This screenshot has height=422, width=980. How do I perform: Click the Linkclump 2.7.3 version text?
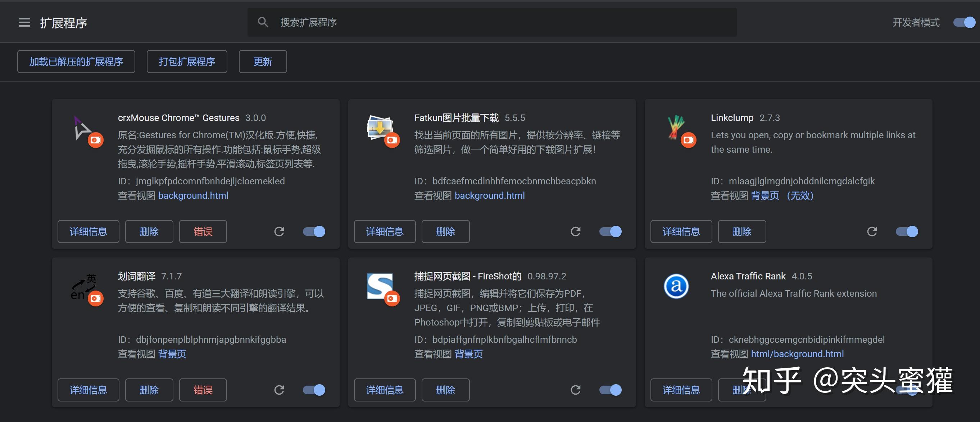(770, 118)
